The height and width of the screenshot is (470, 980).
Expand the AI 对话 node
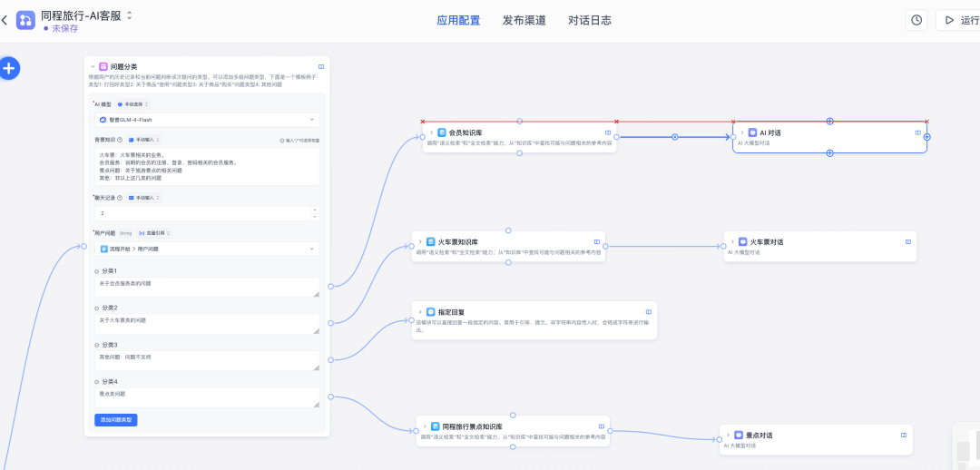[x=742, y=132]
